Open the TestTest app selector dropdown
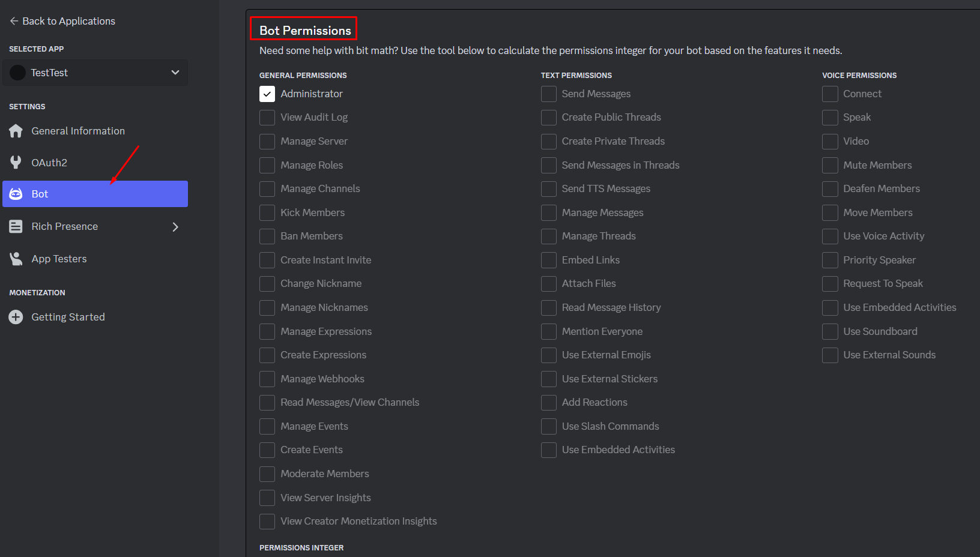Viewport: 980px width, 557px height. [x=175, y=73]
